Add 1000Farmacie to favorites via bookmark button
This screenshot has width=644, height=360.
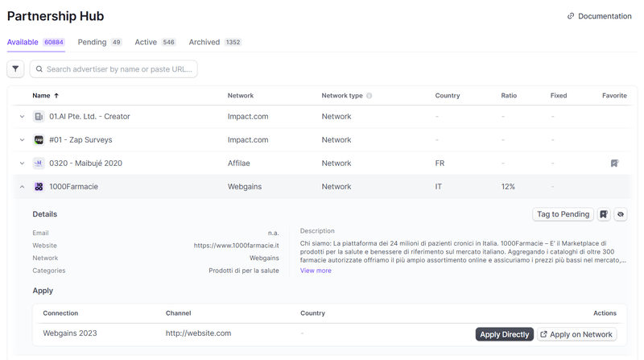click(x=604, y=214)
